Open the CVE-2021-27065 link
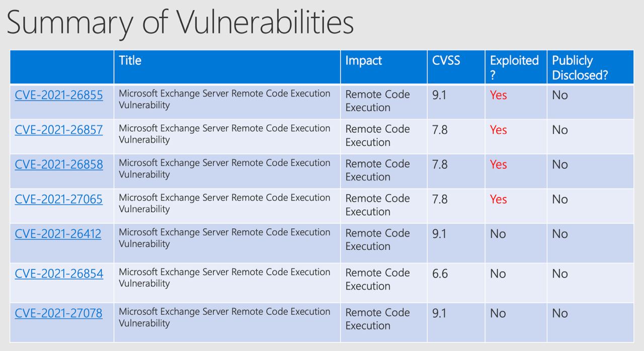 tap(59, 199)
